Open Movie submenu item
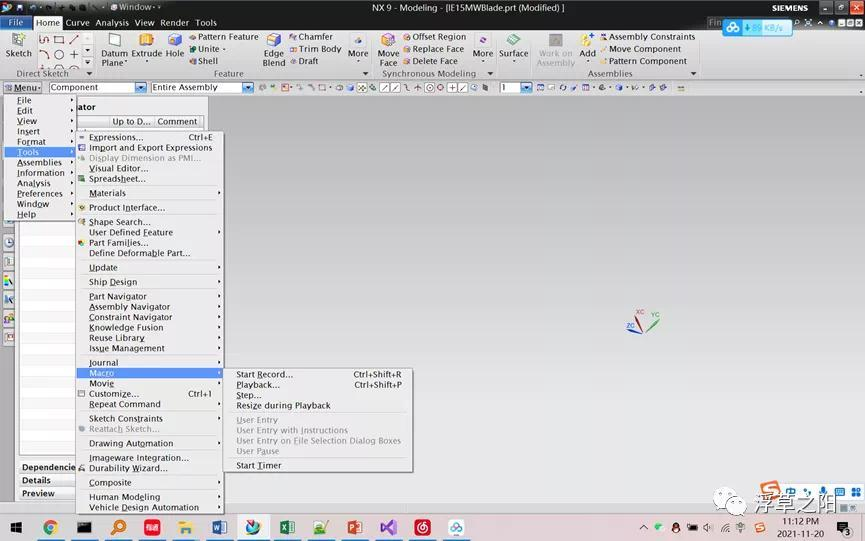Screen dimensions: 865x541 [149, 383]
